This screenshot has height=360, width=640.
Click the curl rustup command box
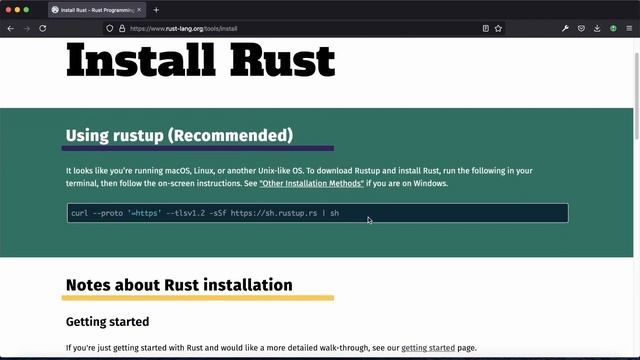tap(318, 213)
